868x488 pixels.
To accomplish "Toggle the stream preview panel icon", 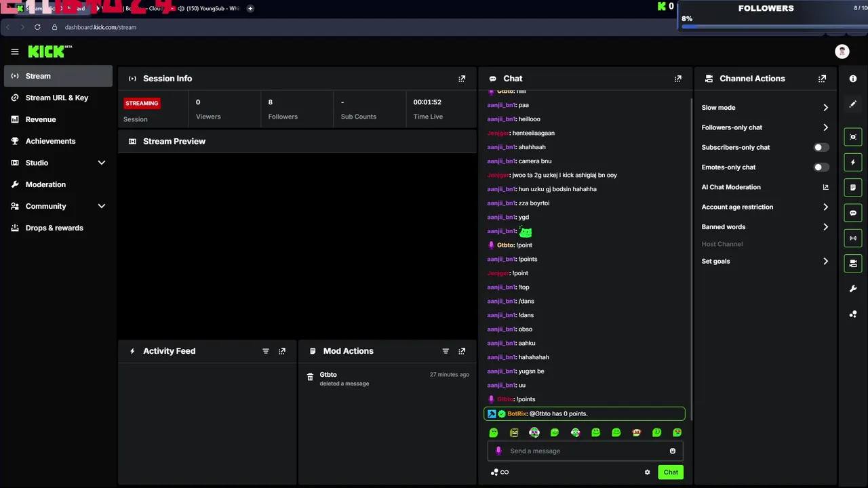I will tap(853, 137).
